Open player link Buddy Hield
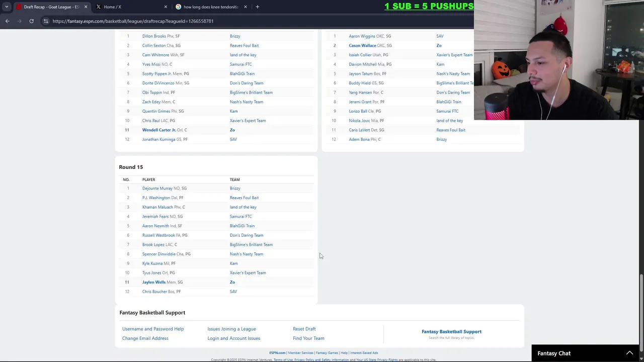 pos(360,83)
